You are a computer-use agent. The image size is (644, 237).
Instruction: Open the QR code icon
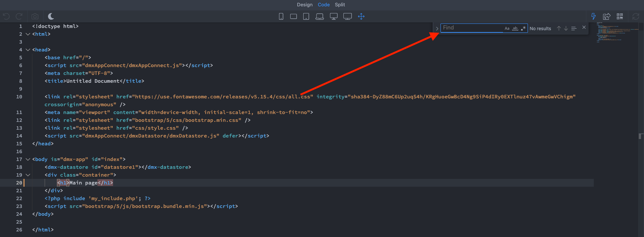coord(620,16)
